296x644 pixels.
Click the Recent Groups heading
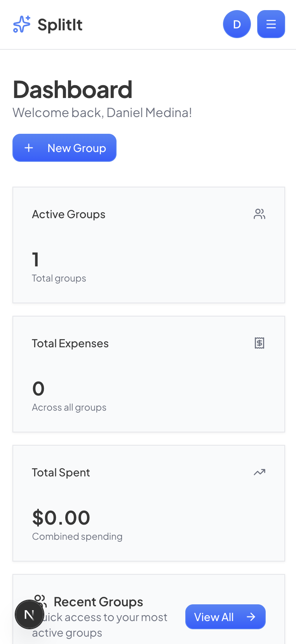pos(98,602)
